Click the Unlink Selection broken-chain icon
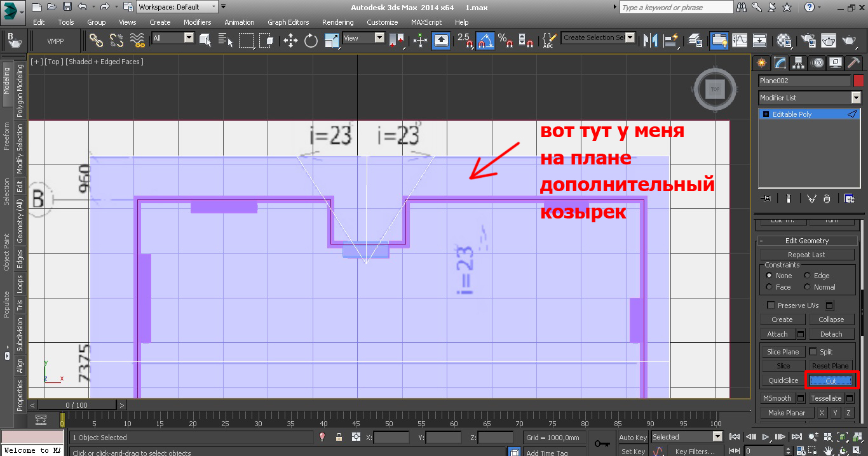 (x=116, y=41)
